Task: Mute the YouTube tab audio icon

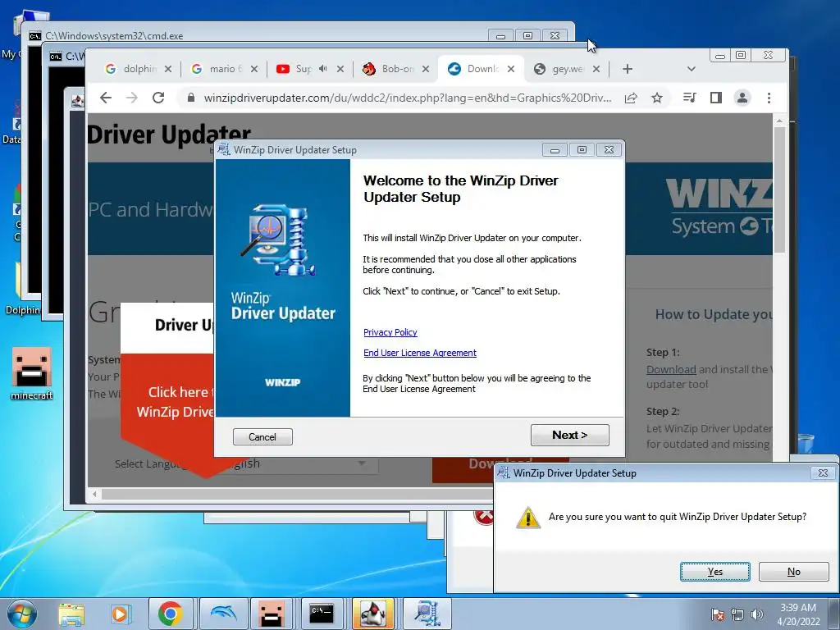Action: pos(322,69)
